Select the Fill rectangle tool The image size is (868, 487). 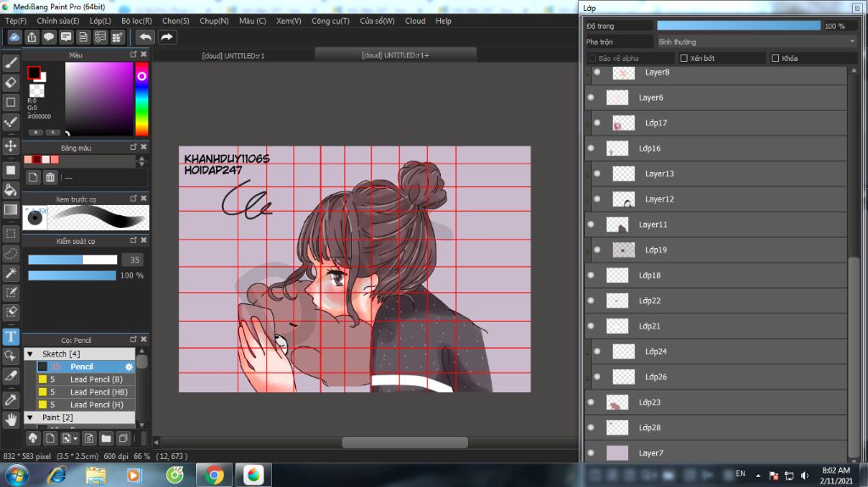[x=10, y=170]
